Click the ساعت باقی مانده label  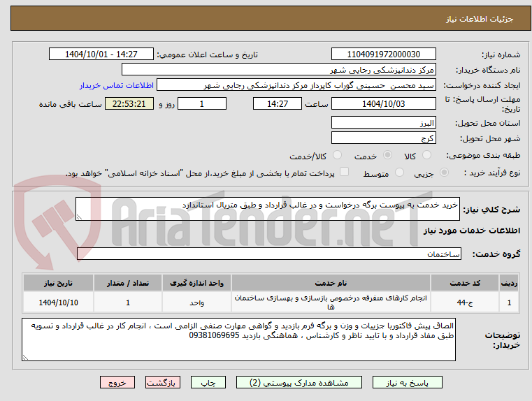(x=70, y=104)
